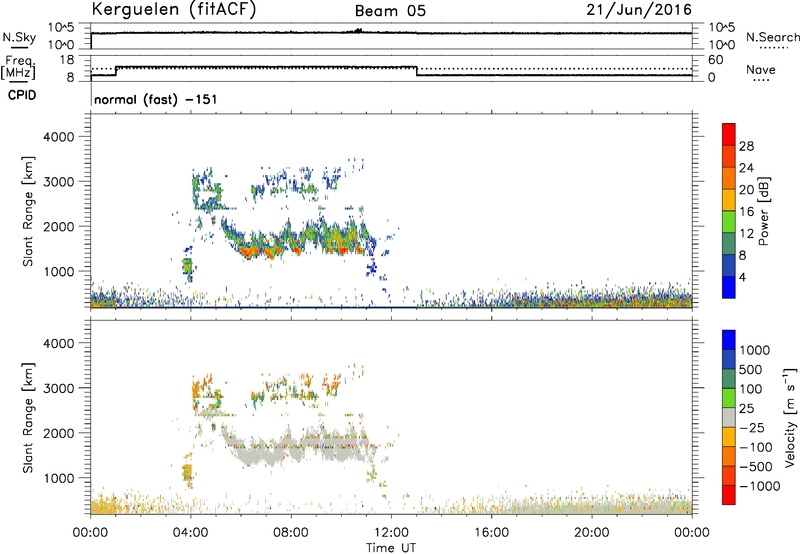This screenshot has width=800, height=554.
Task: Select the 'CPID' row label
Action: pos(22,95)
